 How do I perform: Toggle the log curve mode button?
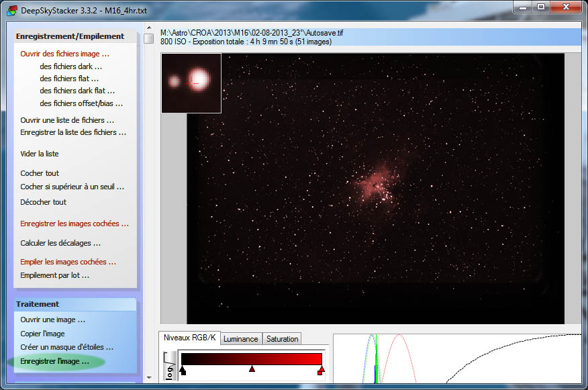[170, 366]
